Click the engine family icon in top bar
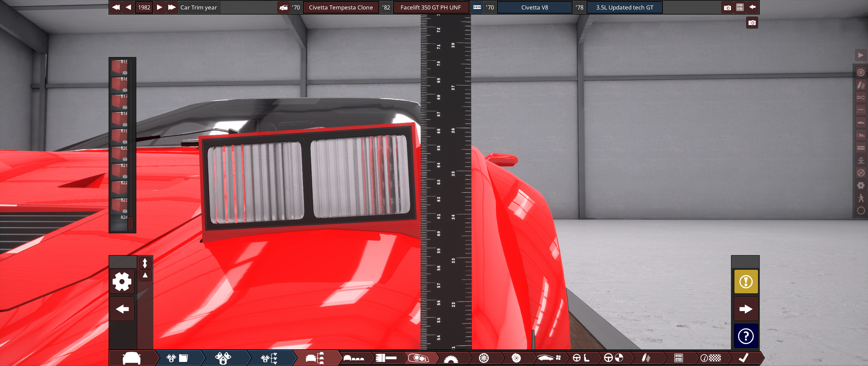Screen dimensions: 868x366 point(477,7)
